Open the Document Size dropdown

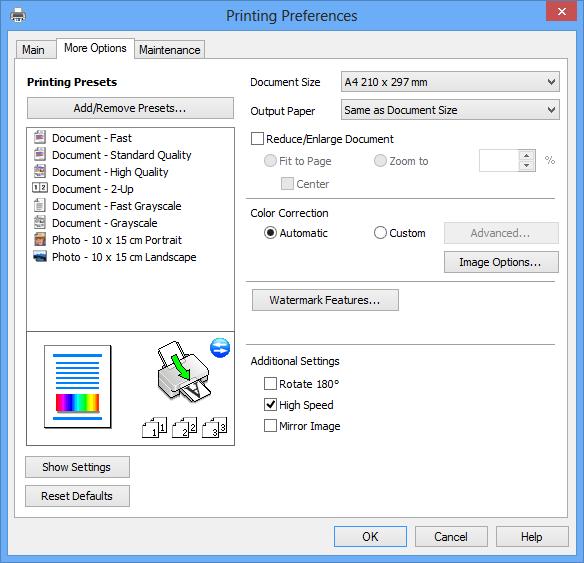click(450, 82)
